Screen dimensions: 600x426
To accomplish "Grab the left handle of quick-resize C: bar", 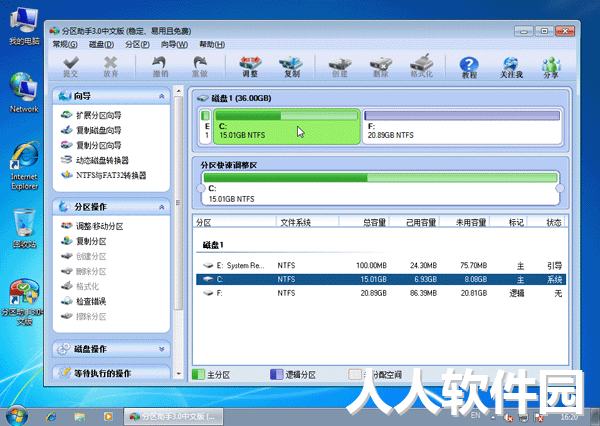I will (201, 188).
